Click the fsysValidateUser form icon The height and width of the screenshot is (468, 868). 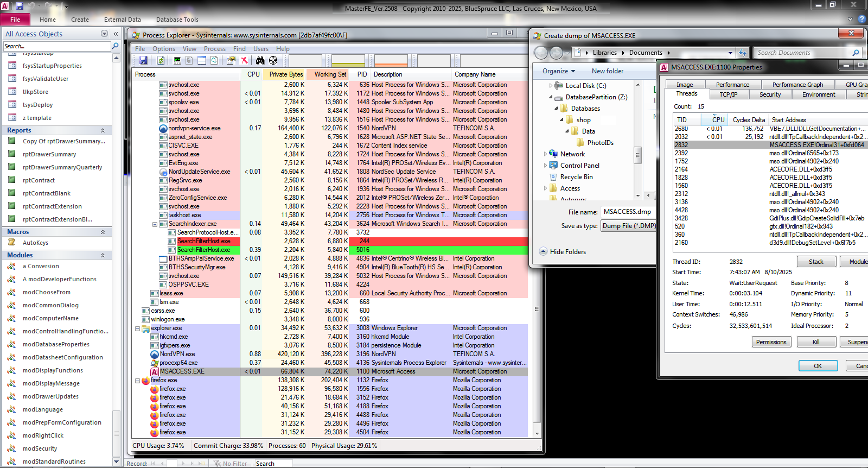coord(12,79)
